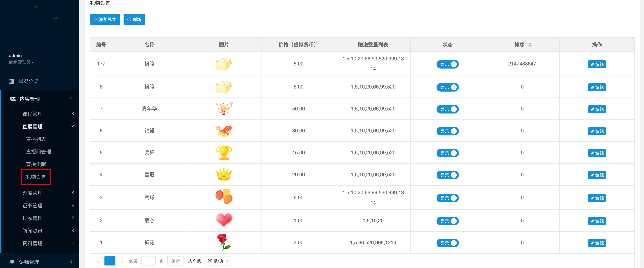644x268 pixels.
Task: Toggle 显示 switch for 爱心
Action: 448,221
